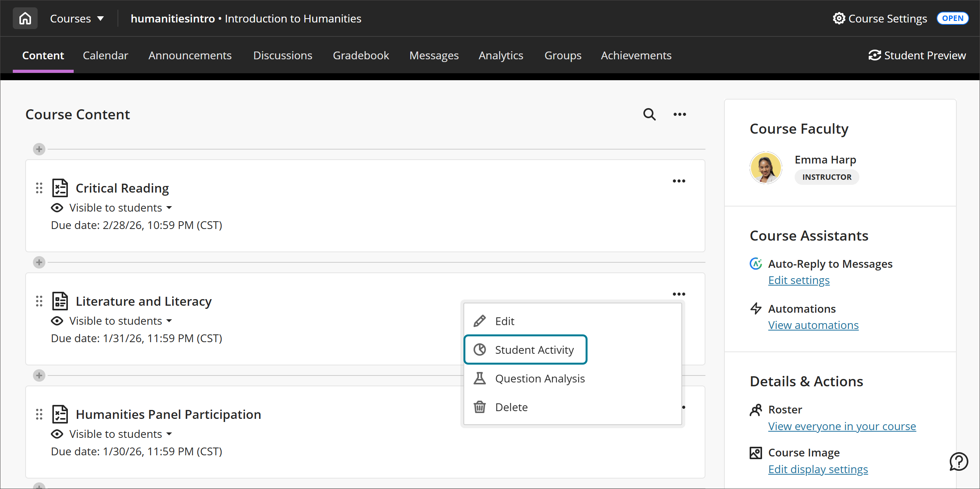Click View everyone in your course link
Screen dimensions: 980x489
coord(842,426)
